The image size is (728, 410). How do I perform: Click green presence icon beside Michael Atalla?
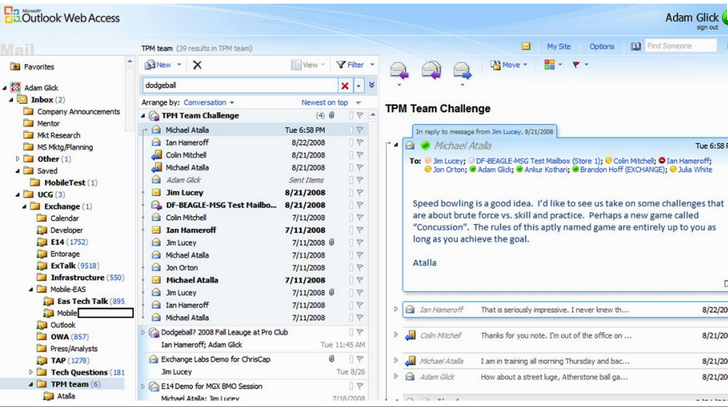tap(425, 145)
